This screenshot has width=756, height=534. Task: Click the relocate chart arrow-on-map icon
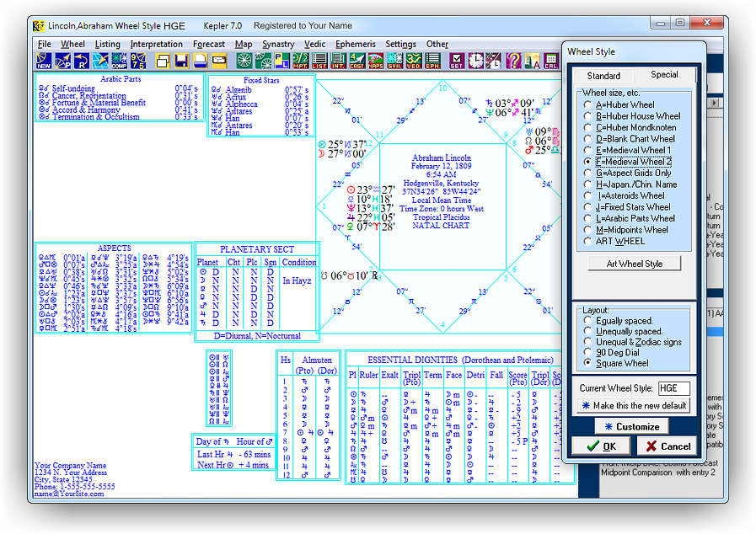coord(100,61)
